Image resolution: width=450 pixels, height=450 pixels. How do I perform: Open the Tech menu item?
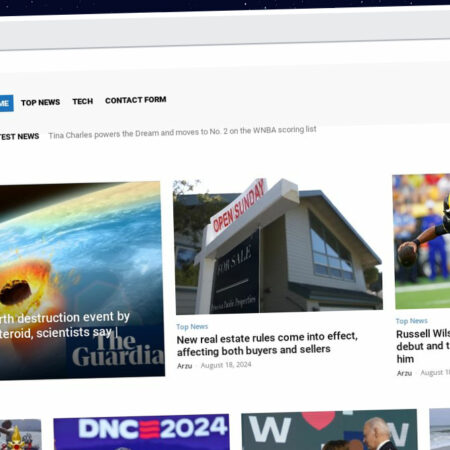coord(83,101)
